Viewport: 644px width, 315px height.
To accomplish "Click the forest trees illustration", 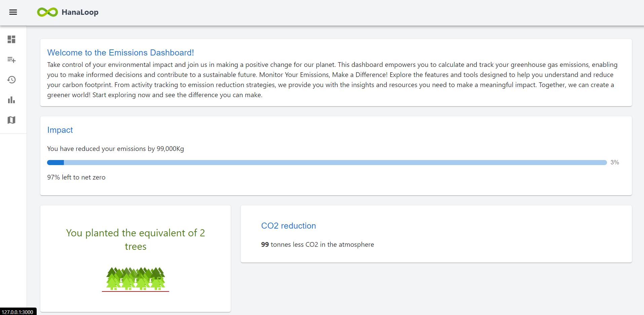I will [x=136, y=278].
